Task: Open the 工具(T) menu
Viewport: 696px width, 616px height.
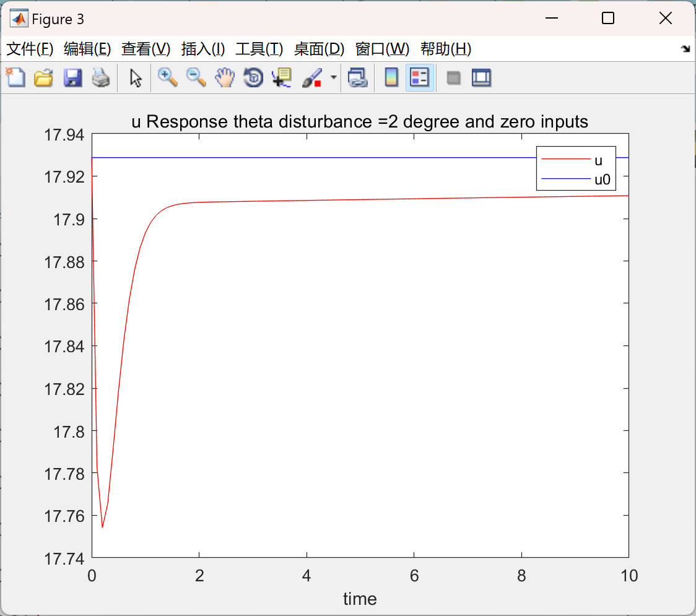Action: pos(259,49)
